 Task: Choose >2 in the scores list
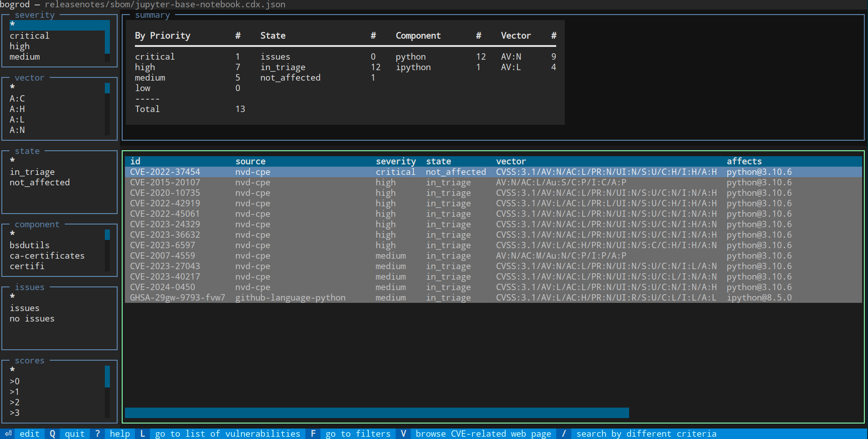point(15,402)
